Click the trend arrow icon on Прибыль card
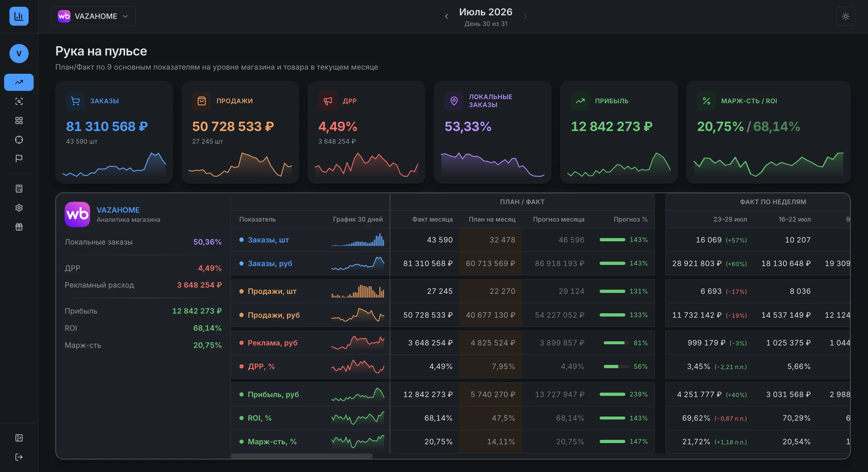The width and height of the screenshot is (868, 472). pyautogui.click(x=580, y=101)
